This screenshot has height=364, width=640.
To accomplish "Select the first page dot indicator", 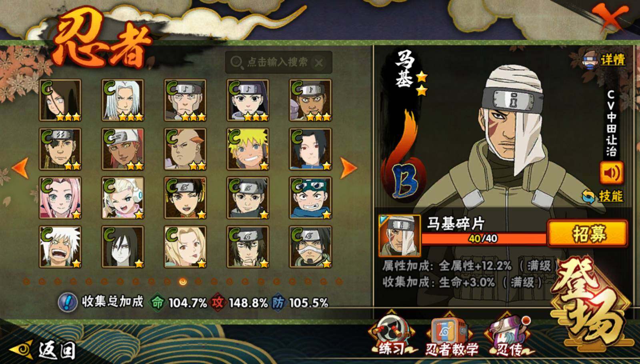I will pyautogui.click(x=26, y=282).
